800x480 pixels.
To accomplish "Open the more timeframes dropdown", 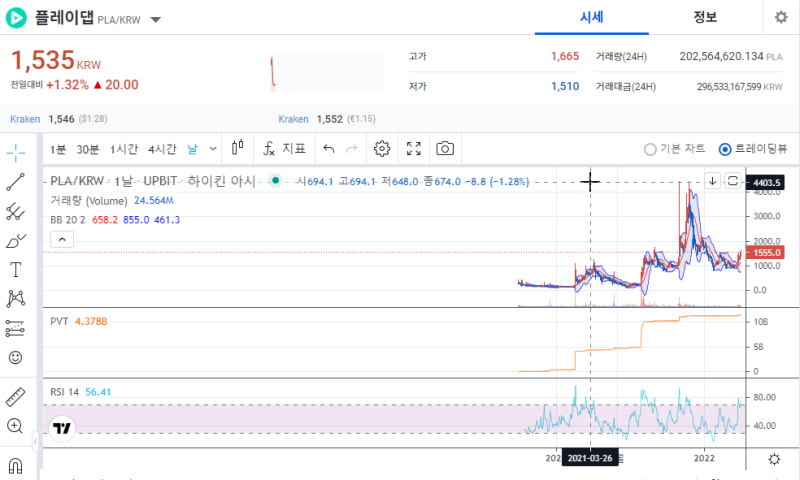I will [x=213, y=149].
